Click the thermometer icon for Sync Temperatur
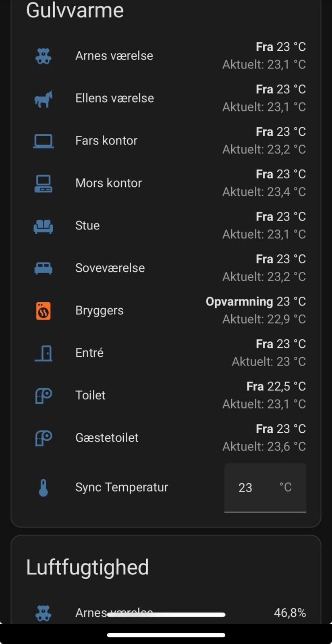The width and height of the screenshot is (332, 644). tap(44, 487)
